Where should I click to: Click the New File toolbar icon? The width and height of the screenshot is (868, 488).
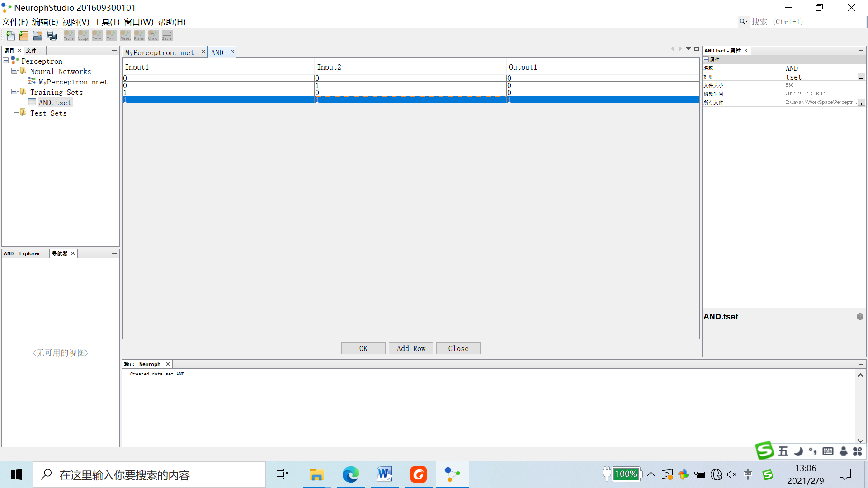[x=10, y=35]
